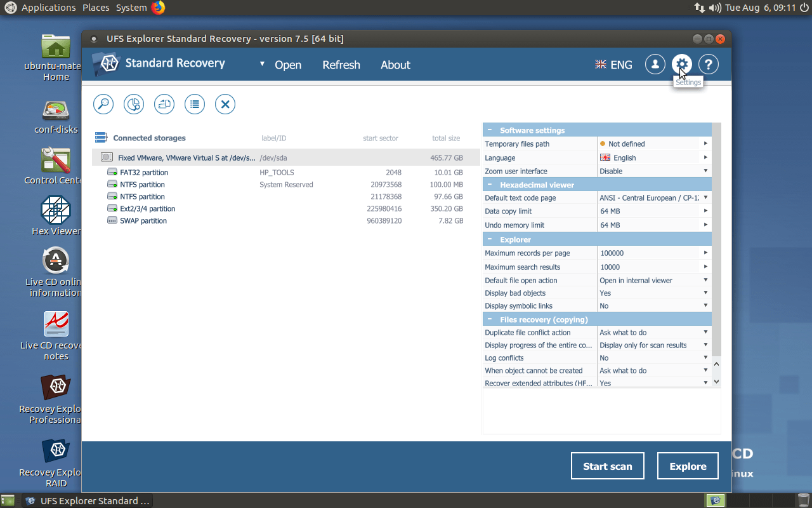Viewport: 812px width, 508px height.
Task: Collapse the Files recovery (copying) section
Action: tap(490, 319)
